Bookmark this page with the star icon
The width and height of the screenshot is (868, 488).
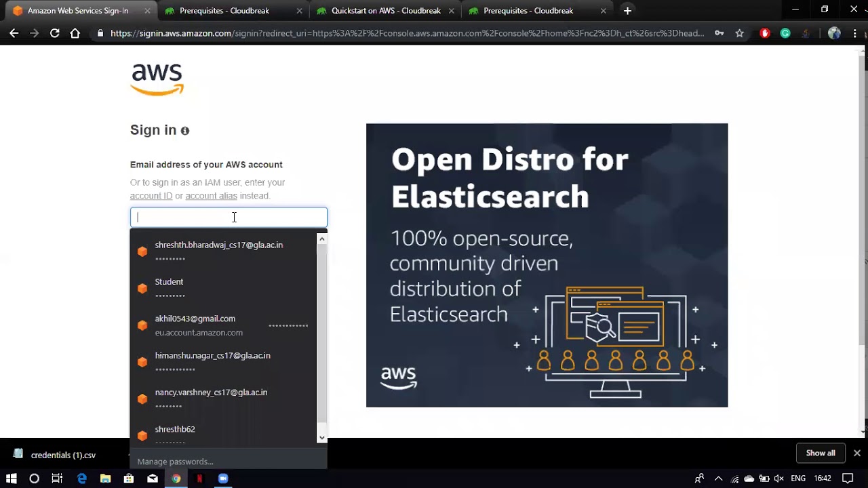[x=740, y=33]
